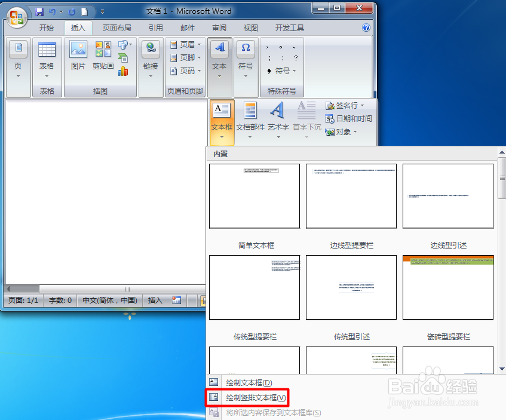Insert a 图片 picture

click(x=78, y=56)
